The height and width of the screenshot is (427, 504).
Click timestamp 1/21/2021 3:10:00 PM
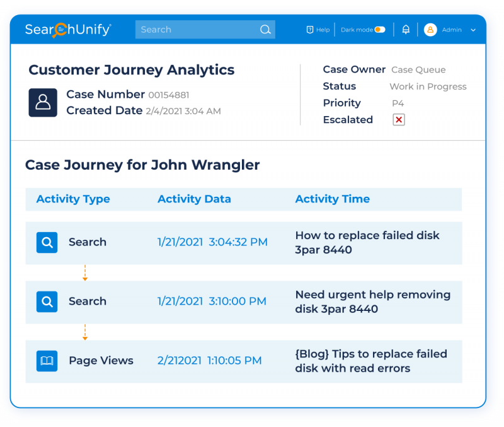point(212,301)
